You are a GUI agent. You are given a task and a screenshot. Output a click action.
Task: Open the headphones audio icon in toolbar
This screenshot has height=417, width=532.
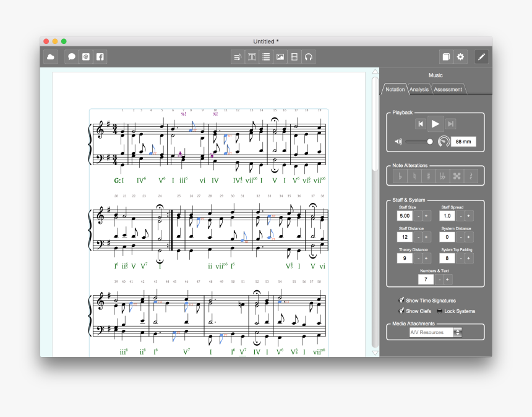pyautogui.click(x=308, y=56)
